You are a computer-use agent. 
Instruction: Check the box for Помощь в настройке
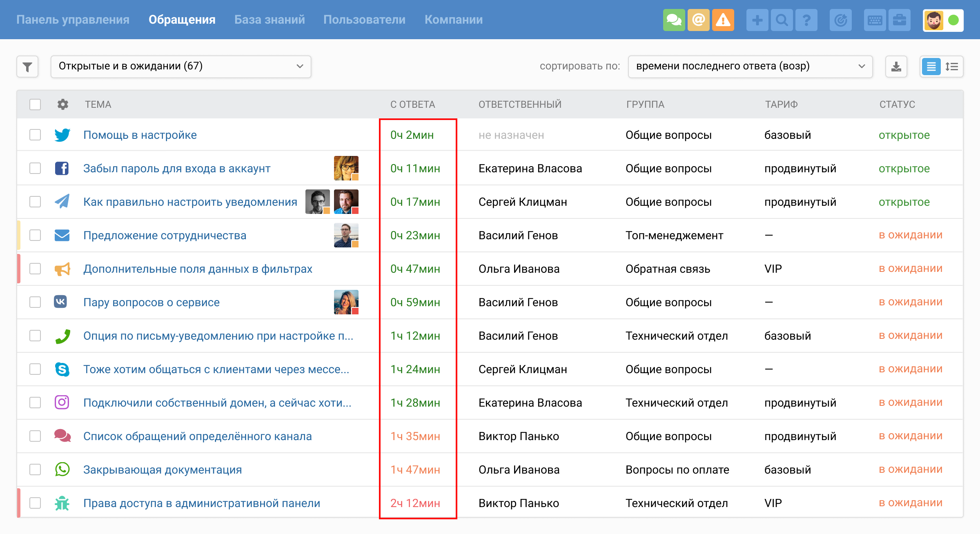coord(35,135)
